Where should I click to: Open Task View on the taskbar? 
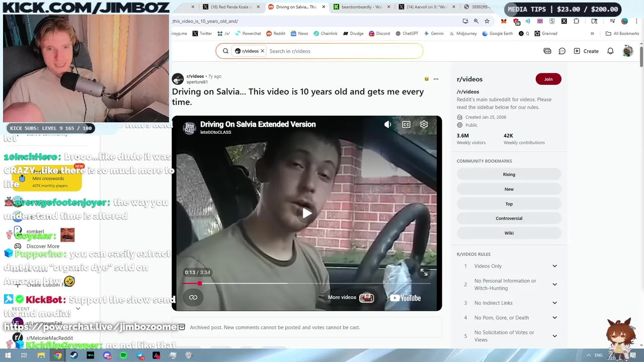pyautogui.click(x=24, y=355)
